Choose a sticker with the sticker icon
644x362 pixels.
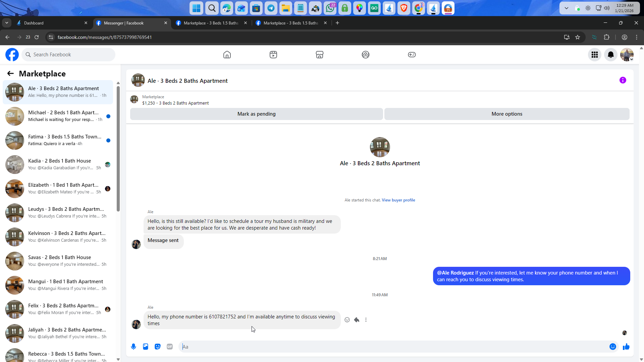(158, 347)
